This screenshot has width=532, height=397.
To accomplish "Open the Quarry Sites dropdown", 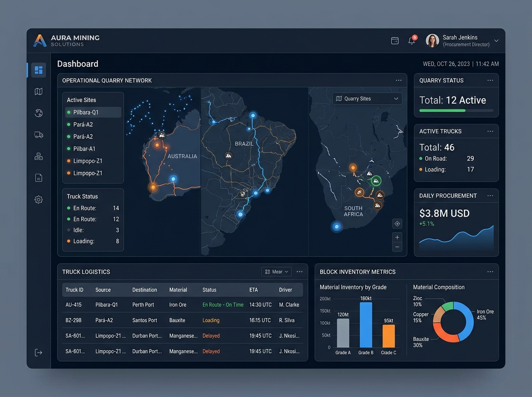I will tap(367, 98).
